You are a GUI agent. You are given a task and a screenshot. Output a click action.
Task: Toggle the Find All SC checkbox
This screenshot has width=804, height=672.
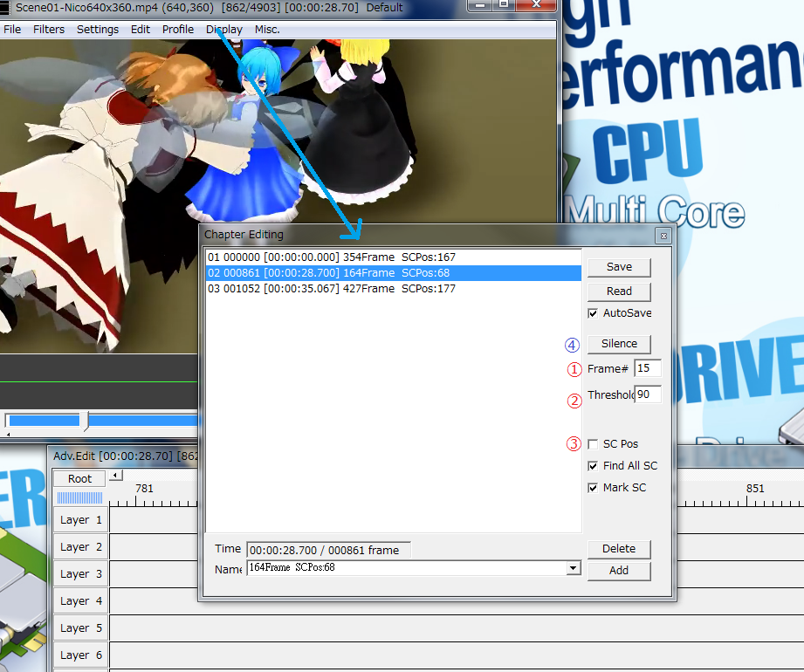point(594,466)
